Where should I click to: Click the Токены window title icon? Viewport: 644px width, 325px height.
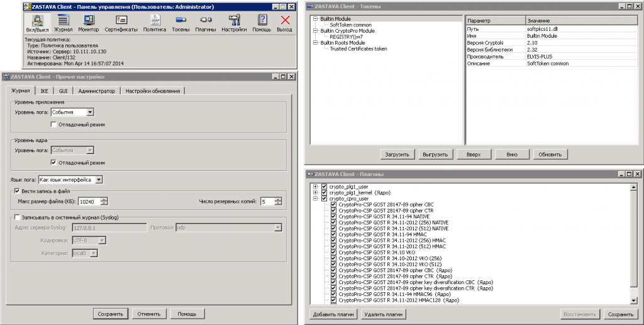click(310, 6)
